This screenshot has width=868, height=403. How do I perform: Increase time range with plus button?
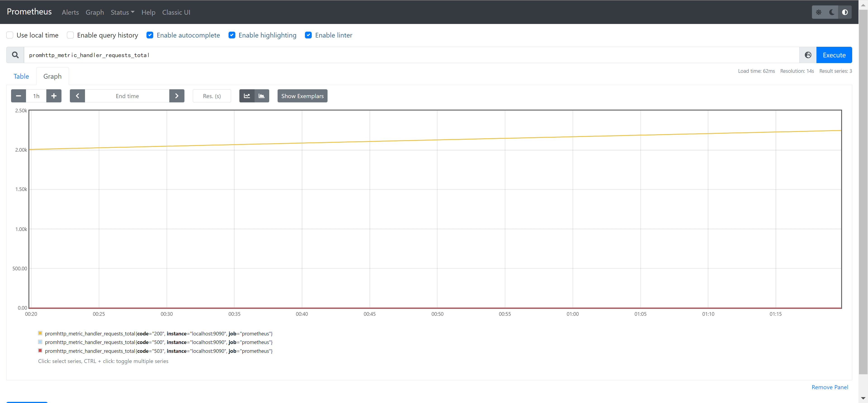tap(54, 96)
